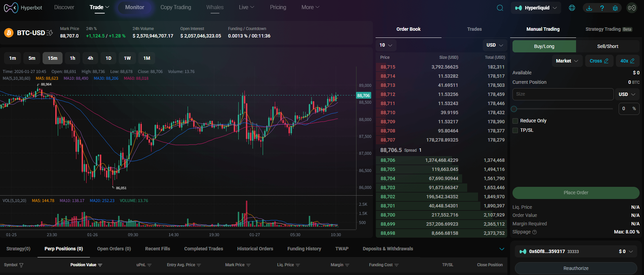Click the order size percentage slider handle

point(514,109)
